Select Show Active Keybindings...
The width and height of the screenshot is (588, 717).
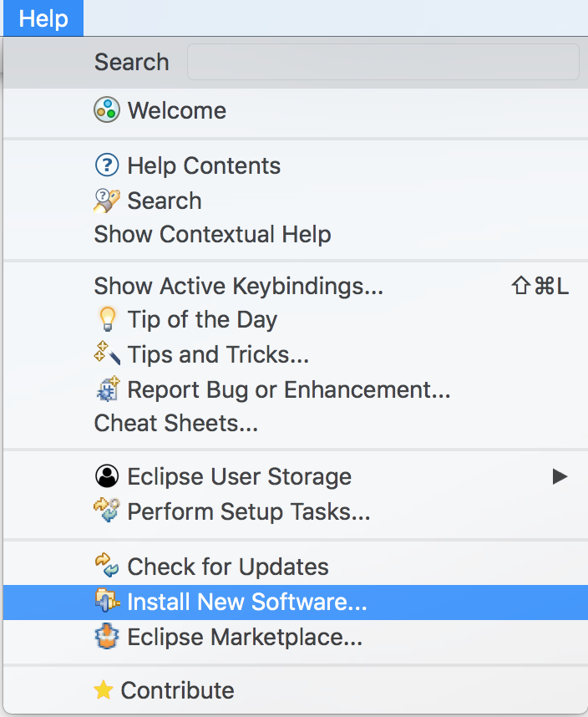coord(238,286)
